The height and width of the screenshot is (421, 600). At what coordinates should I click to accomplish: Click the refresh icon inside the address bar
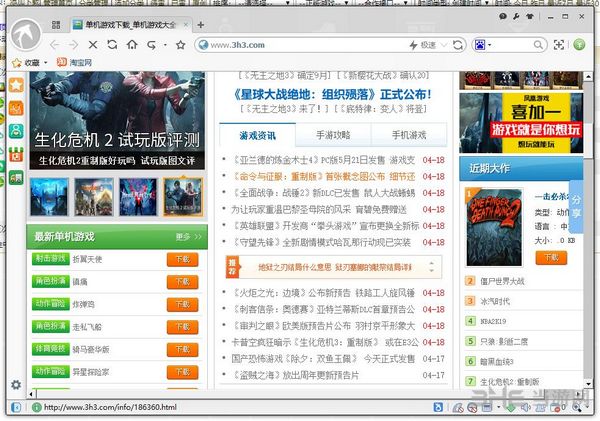pos(458,45)
